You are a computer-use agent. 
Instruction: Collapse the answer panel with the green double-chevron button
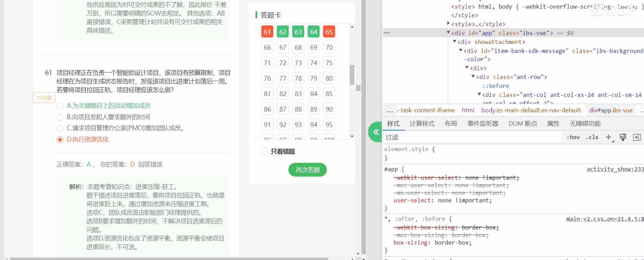pyautogui.click(x=375, y=132)
